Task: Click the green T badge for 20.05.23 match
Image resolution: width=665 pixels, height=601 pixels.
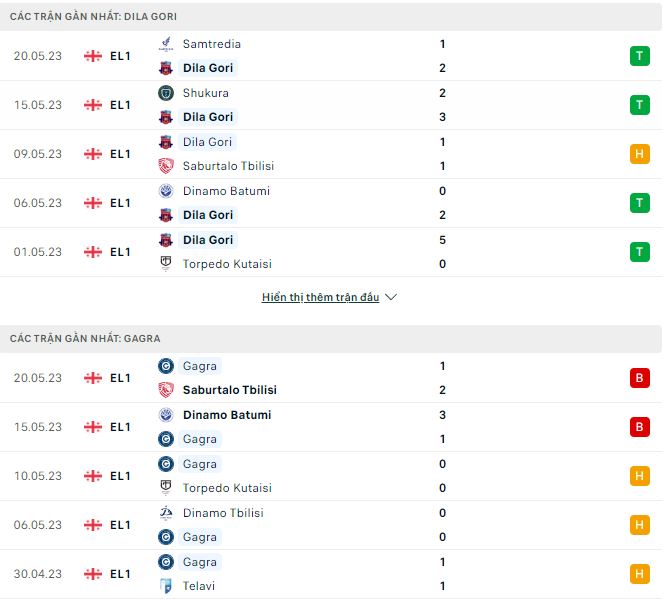Action: point(639,56)
